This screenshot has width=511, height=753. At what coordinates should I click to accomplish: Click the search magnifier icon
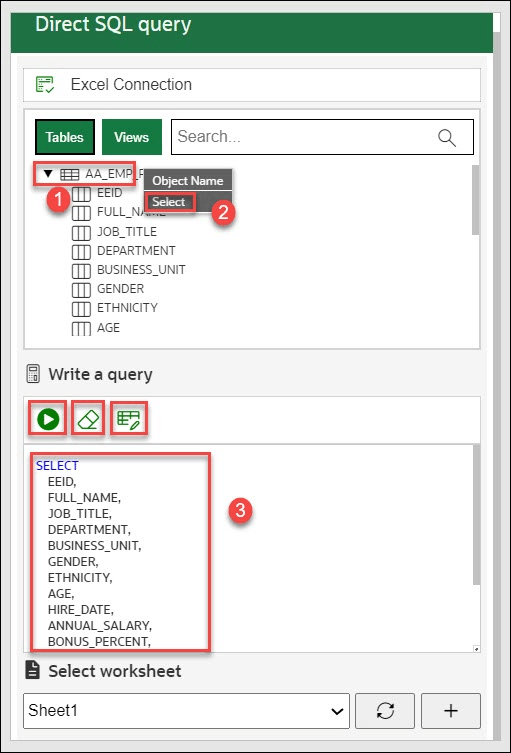[447, 137]
